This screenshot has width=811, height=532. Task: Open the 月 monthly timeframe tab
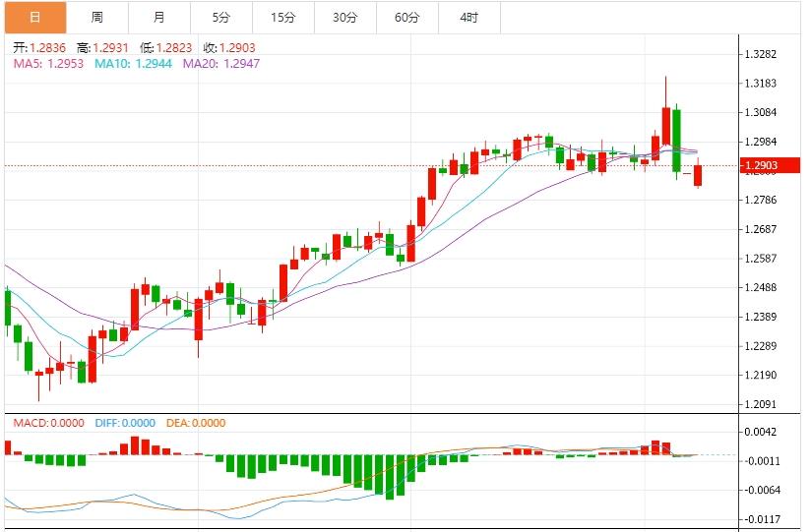click(x=159, y=18)
